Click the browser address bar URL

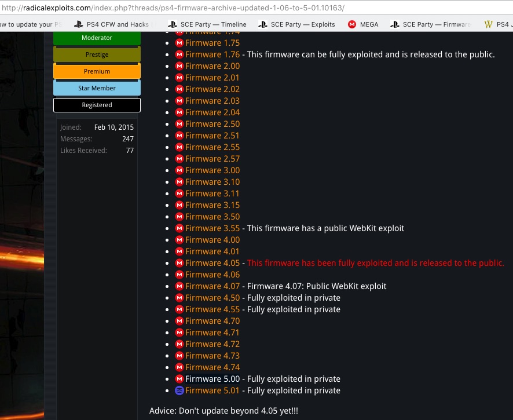pos(173,8)
